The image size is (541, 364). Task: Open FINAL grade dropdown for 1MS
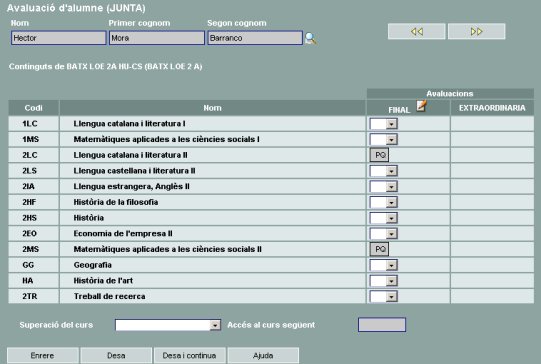pyautogui.click(x=383, y=139)
